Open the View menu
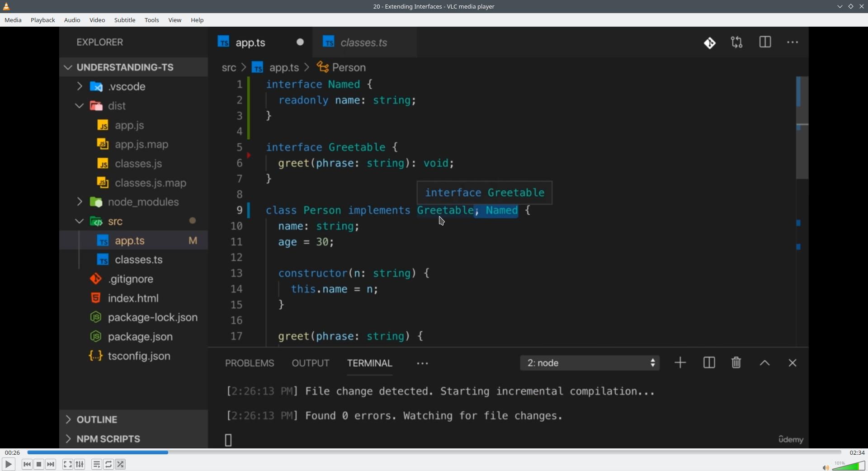 [x=175, y=20]
